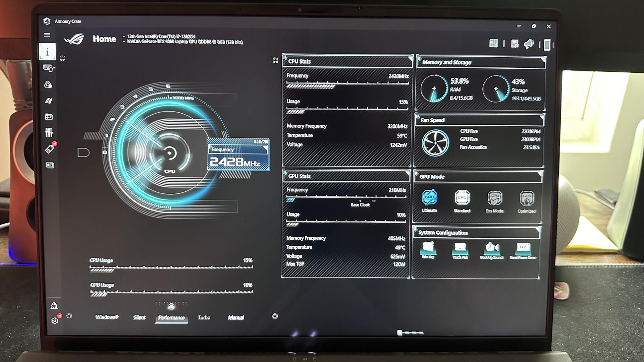Expand the gauge Frequency readout box corner
The height and width of the screenshot is (362, 644).
(x=265, y=148)
